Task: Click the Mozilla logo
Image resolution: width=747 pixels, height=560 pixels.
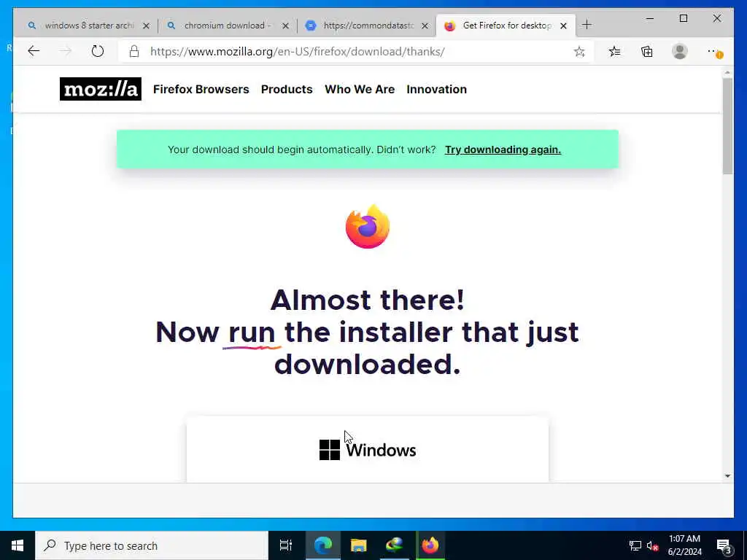Action: click(101, 89)
